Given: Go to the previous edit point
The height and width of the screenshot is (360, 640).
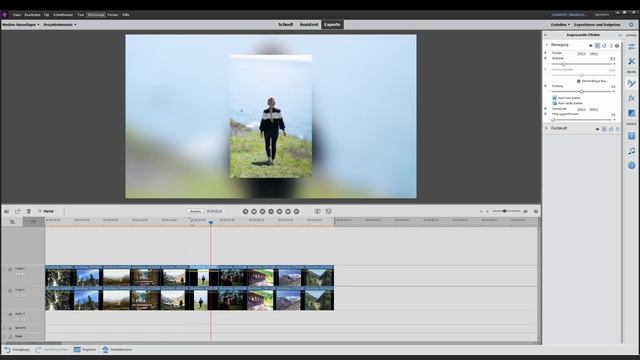Looking at the screenshot, I should [x=245, y=211].
